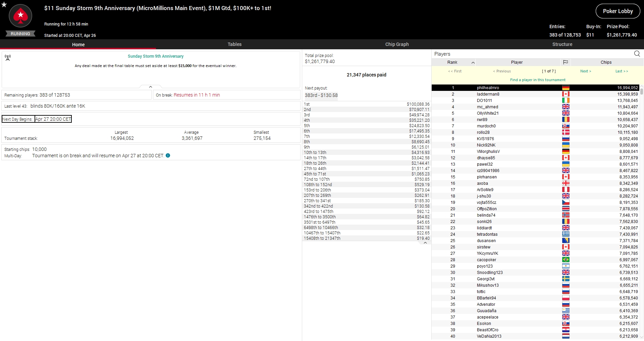
Task: Click the flag icon for DO1011
Action: (x=566, y=101)
